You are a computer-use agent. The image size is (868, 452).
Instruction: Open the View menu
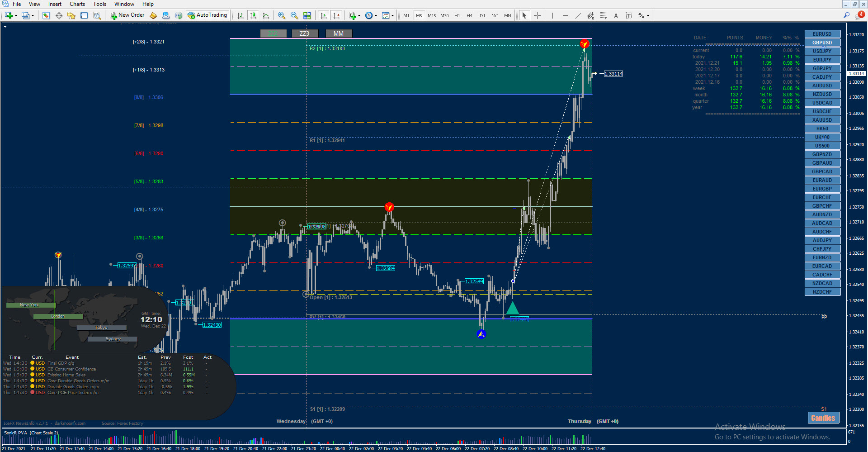[x=34, y=4]
